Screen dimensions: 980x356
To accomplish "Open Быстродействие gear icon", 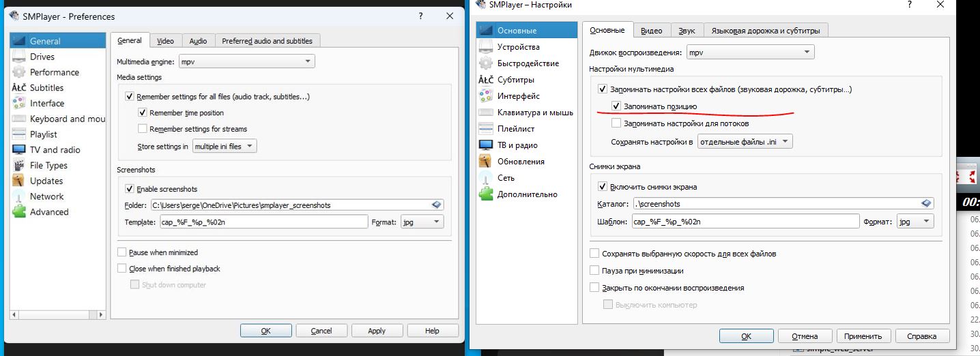I will coord(486,63).
